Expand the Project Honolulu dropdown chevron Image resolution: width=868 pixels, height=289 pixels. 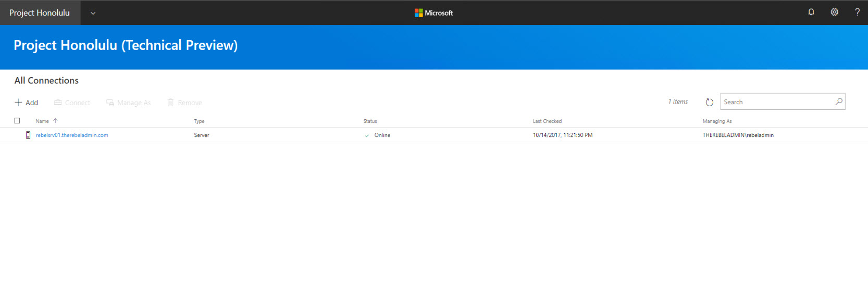click(x=93, y=13)
